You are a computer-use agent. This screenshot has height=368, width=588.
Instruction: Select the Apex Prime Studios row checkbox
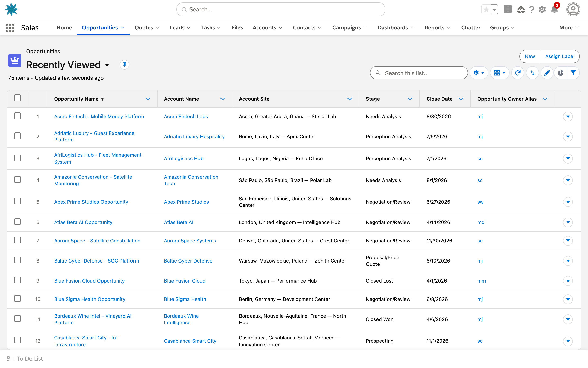pos(18,201)
